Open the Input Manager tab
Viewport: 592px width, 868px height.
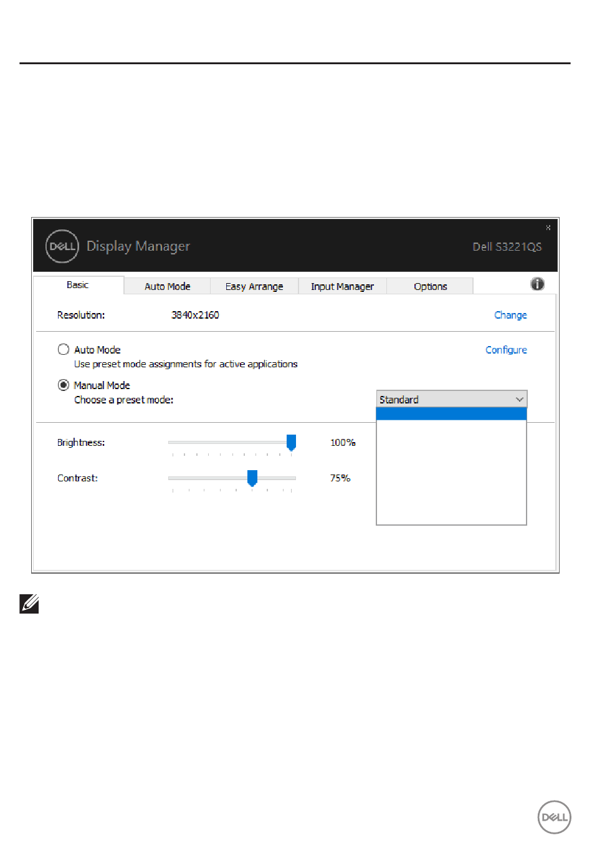pyautogui.click(x=342, y=286)
